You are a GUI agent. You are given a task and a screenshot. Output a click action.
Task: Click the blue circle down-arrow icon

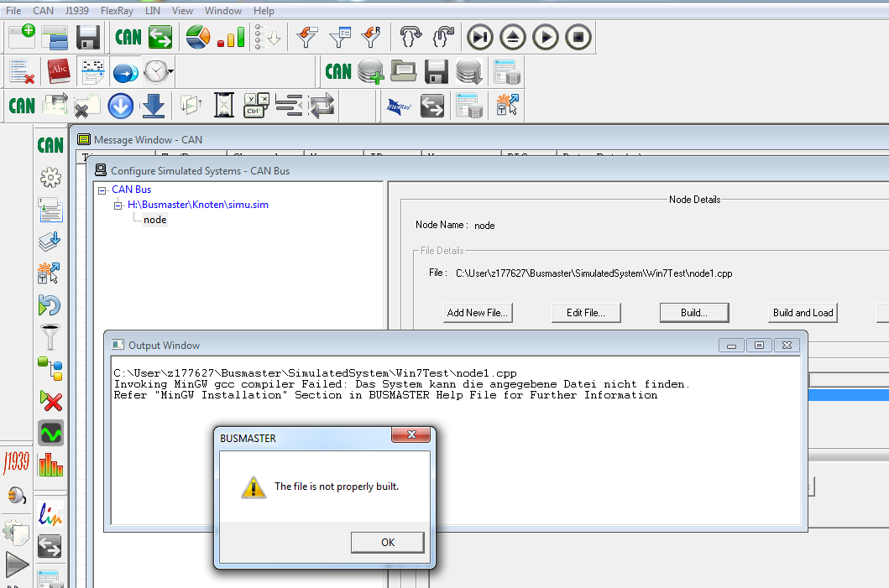pyautogui.click(x=121, y=106)
